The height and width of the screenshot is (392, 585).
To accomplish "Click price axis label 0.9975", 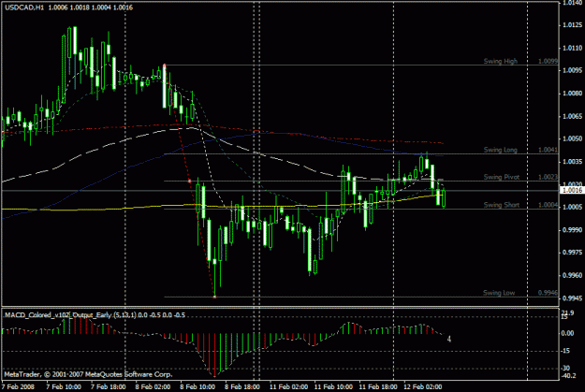I will pos(572,253).
